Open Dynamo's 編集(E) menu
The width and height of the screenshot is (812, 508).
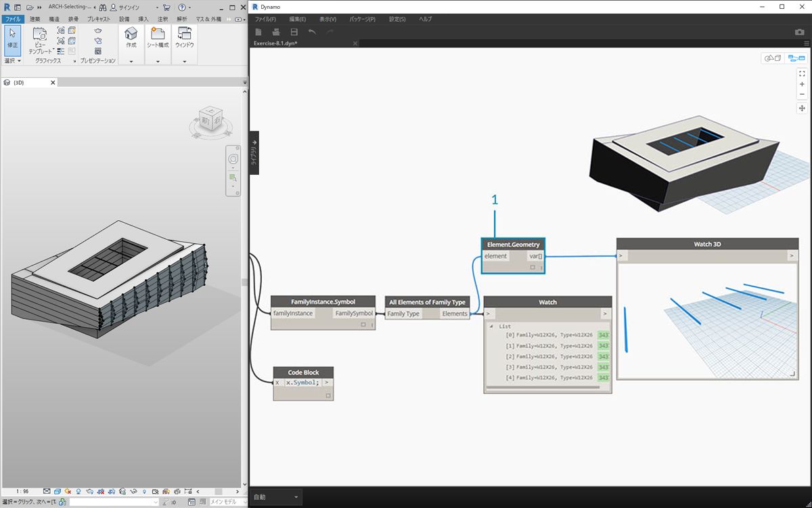pyautogui.click(x=297, y=19)
